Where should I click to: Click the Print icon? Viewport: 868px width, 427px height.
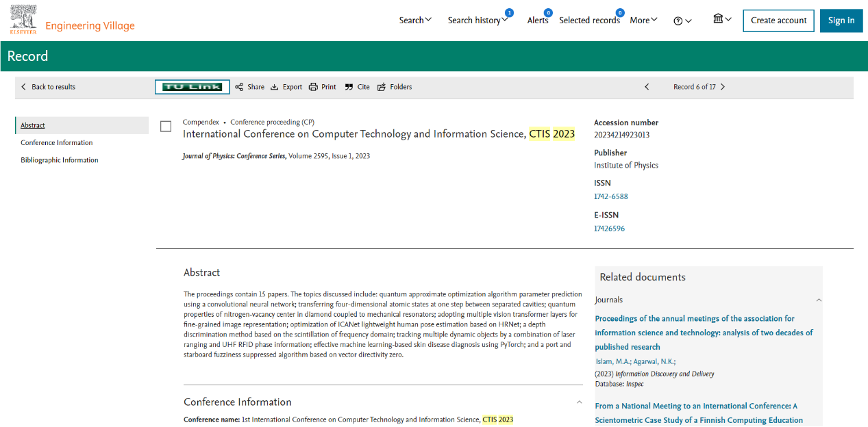click(x=313, y=87)
